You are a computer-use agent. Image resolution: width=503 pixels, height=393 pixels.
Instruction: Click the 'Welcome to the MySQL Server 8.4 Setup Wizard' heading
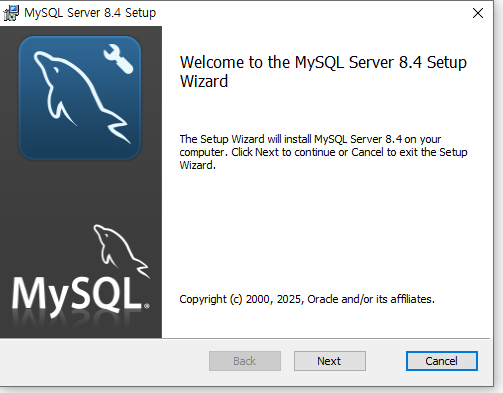pos(323,72)
